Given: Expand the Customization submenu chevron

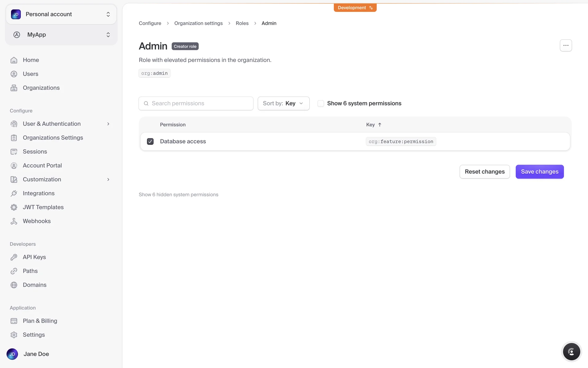Looking at the screenshot, I should coord(108,179).
